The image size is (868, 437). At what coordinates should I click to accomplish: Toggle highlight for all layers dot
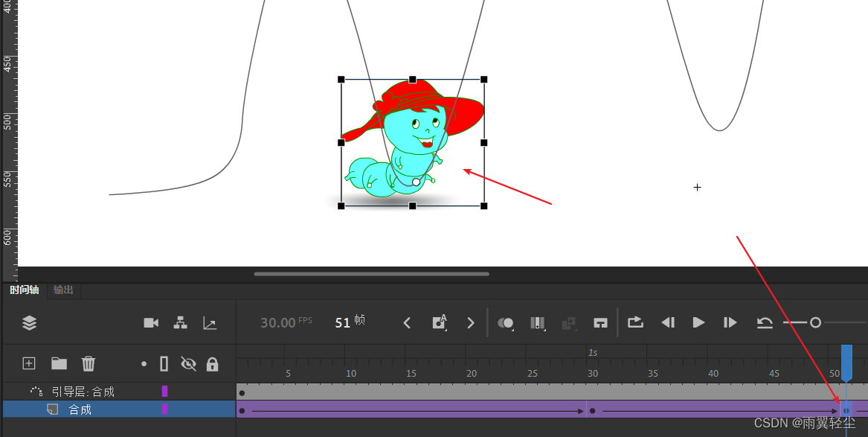144,364
